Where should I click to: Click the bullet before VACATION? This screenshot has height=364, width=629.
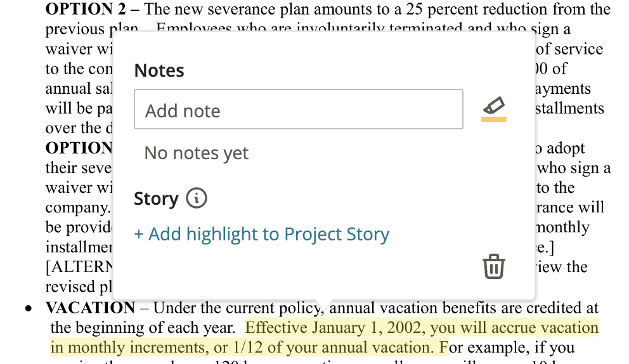pos(28,309)
